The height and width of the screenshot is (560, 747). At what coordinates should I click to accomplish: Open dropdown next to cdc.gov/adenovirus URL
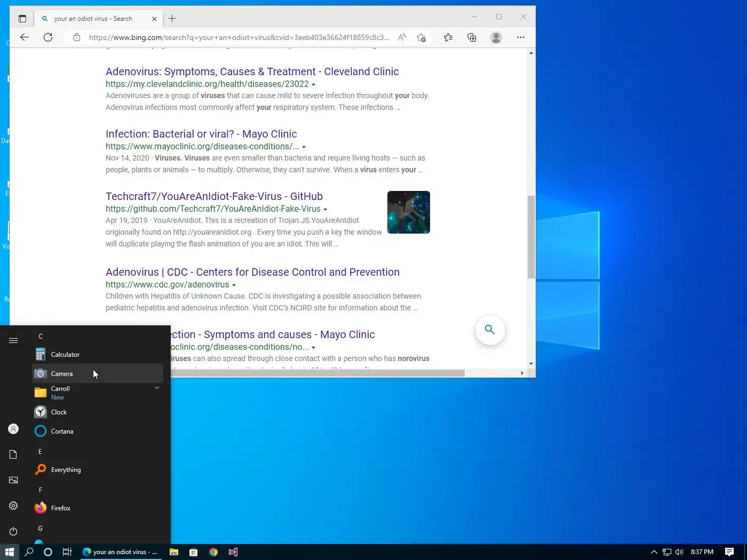[x=234, y=285]
